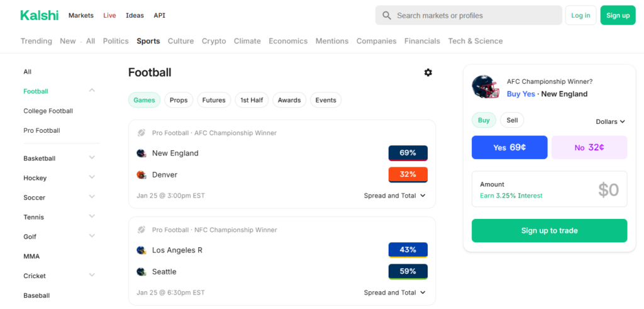Expand Spread and Total for AFC game
644x309 pixels.
coord(394,196)
